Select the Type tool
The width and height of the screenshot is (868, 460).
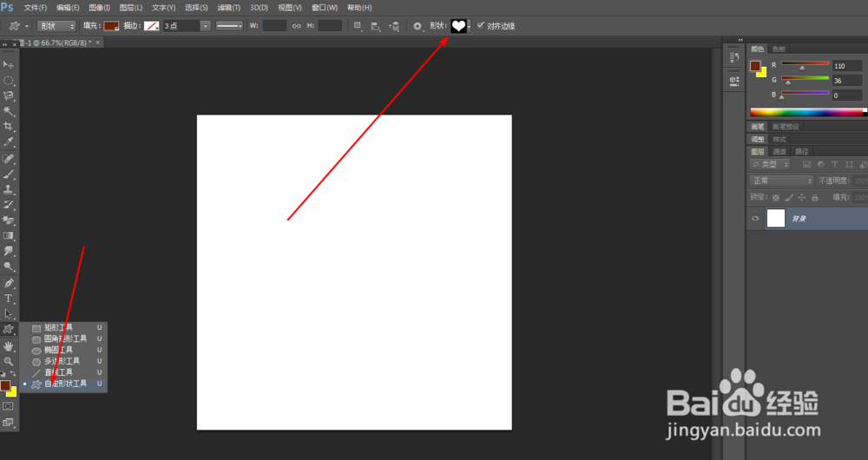pos(9,299)
